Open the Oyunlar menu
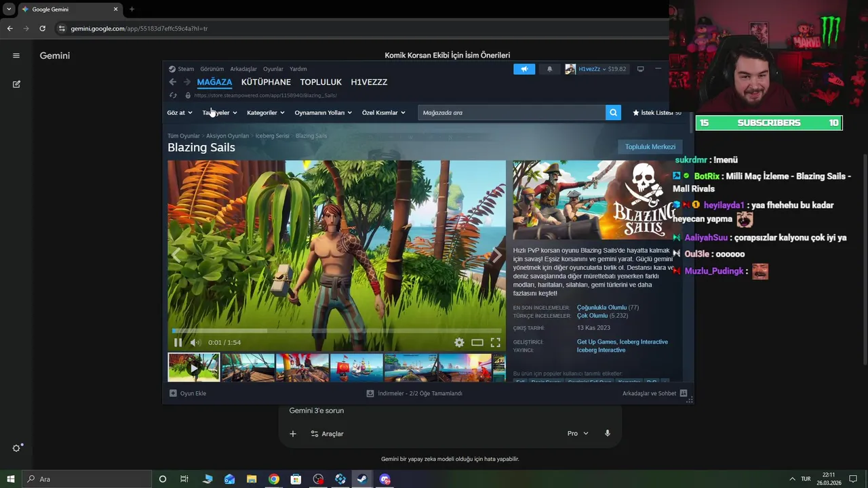The width and height of the screenshot is (868, 488). pos(273,69)
